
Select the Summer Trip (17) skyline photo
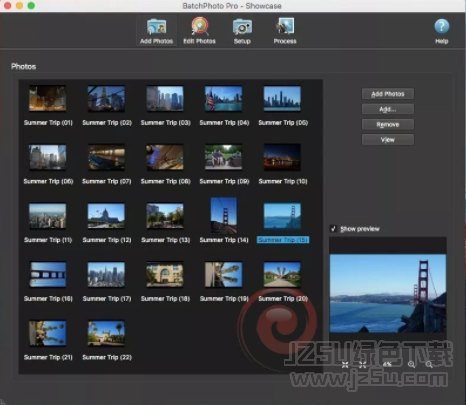click(x=106, y=274)
